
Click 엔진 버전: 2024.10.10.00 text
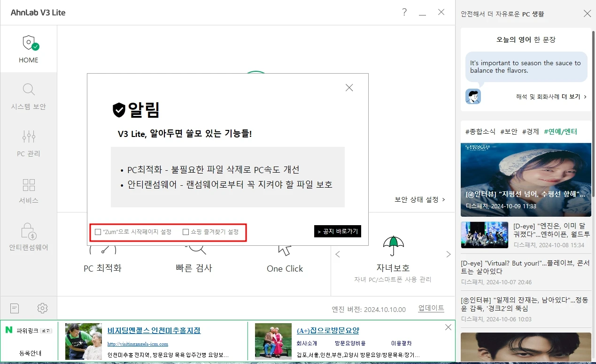(369, 309)
